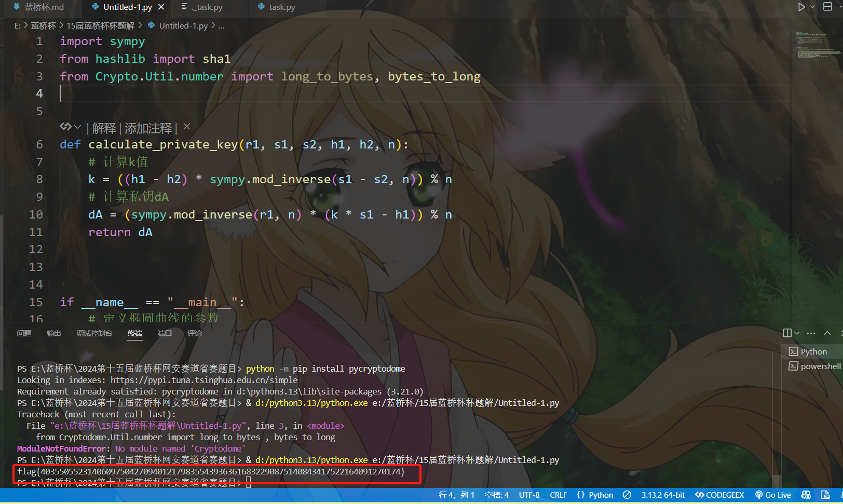843x504 pixels.
Task: Select interpreter 3.13.2 64-bit
Action: pos(663,495)
